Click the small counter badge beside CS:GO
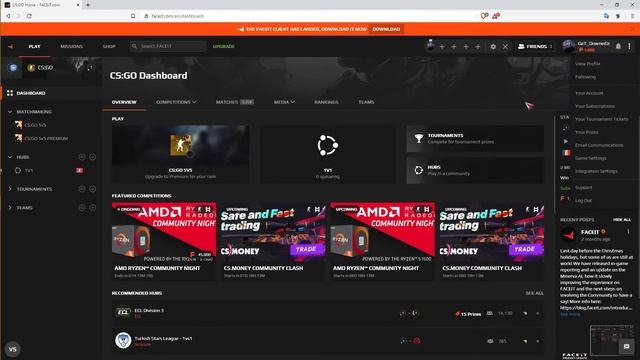 (x=90, y=68)
